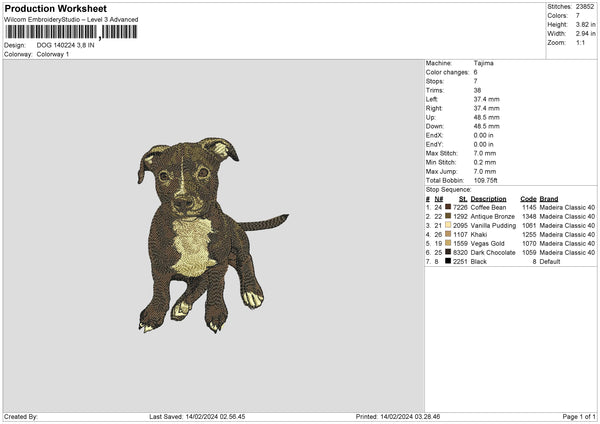This screenshot has height=424, width=600.
Task: Click the Stop Sequence heading
Action: click(448, 189)
